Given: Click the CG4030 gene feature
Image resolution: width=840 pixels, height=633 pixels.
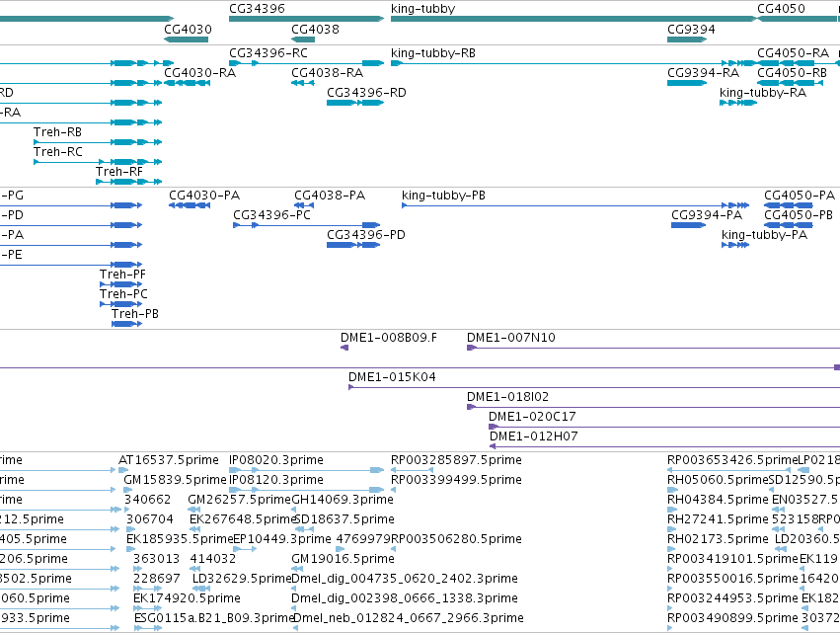Looking at the screenshot, I should tap(186, 40).
